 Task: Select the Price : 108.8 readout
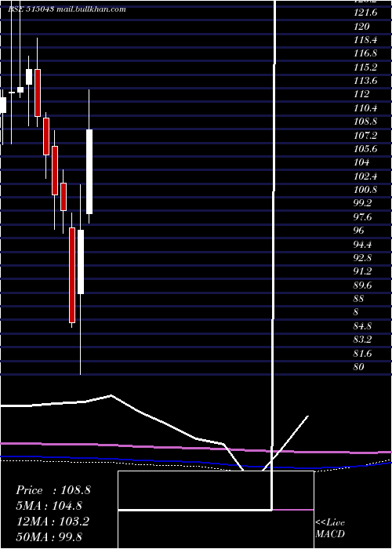pos(53,490)
